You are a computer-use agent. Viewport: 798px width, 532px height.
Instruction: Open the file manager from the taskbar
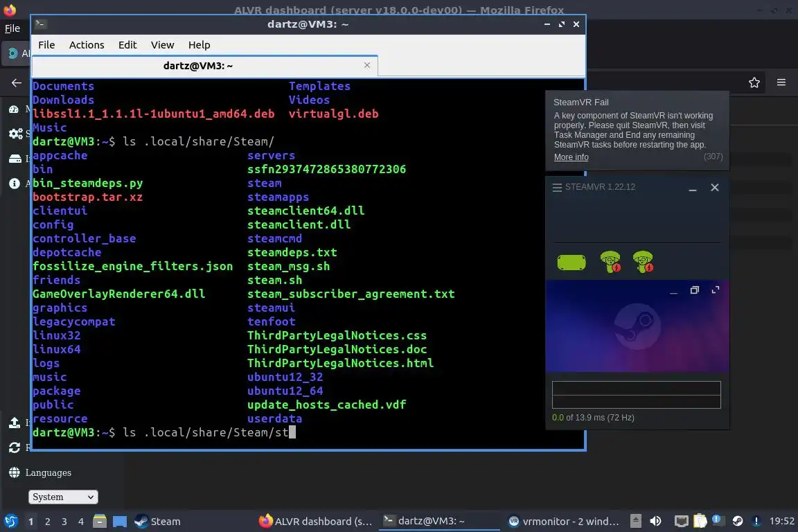(x=100, y=522)
